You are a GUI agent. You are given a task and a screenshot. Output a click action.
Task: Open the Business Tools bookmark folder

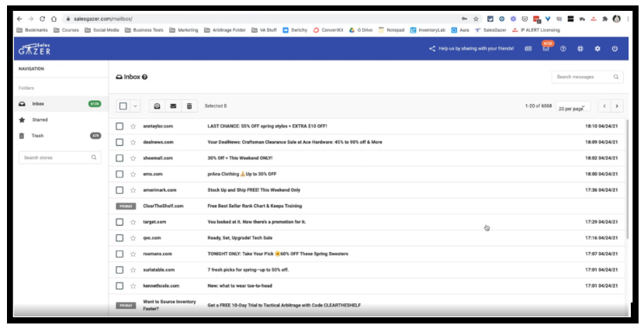pyautogui.click(x=144, y=30)
